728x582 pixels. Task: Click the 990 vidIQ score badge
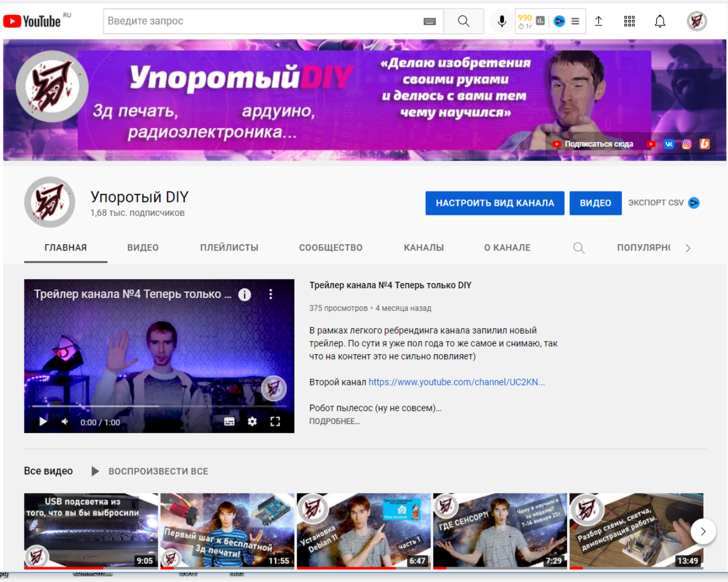[525, 18]
